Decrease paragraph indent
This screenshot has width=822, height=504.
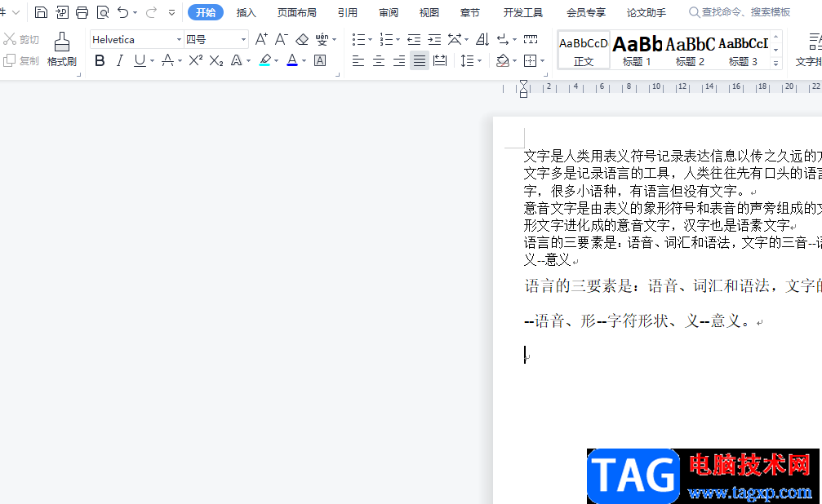click(x=414, y=39)
